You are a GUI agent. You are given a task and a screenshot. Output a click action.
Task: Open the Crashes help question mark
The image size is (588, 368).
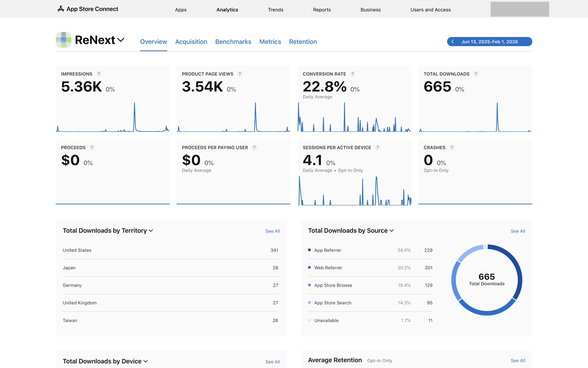point(452,147)
